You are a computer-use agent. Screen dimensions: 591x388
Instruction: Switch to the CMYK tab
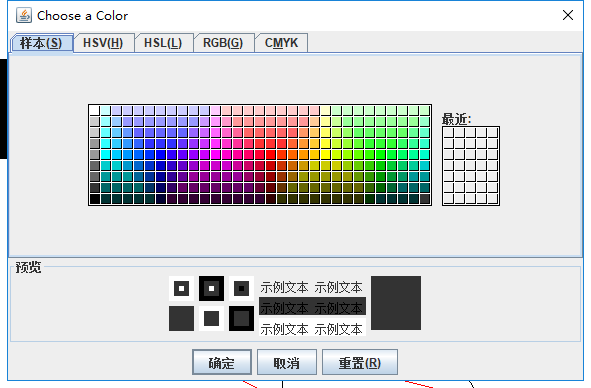tap(281, 43)
